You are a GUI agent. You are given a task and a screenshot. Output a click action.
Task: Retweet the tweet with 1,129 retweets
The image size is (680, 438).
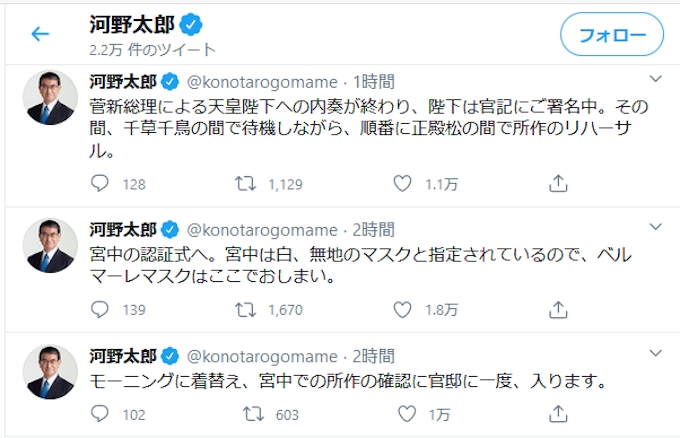[x=244, y=184]
